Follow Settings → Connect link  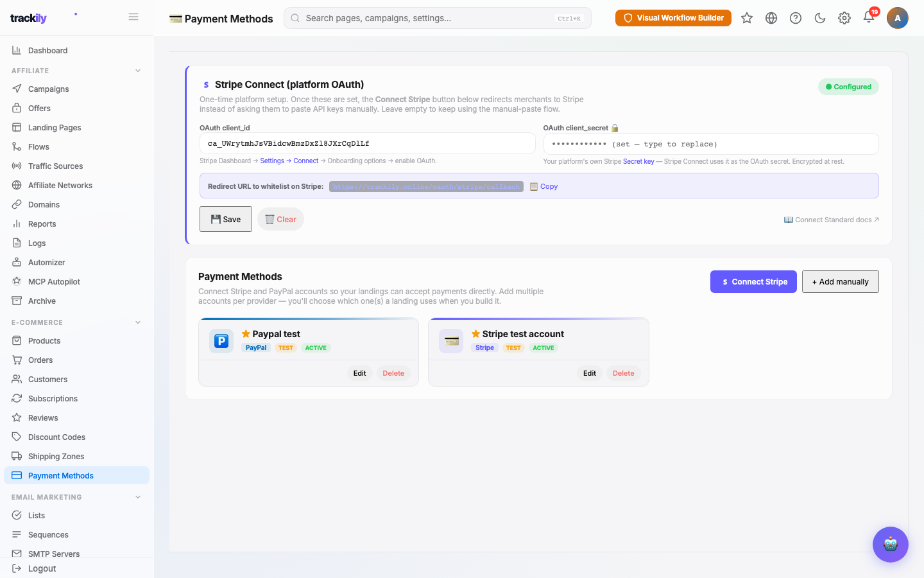[x=289, y=161]
